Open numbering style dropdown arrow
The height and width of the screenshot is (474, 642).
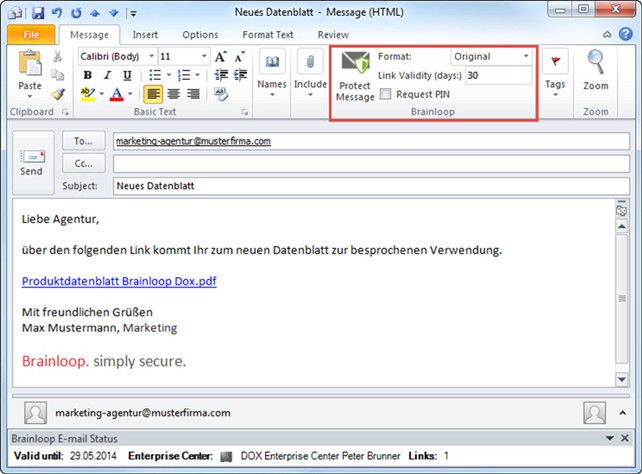coord(198,75)
